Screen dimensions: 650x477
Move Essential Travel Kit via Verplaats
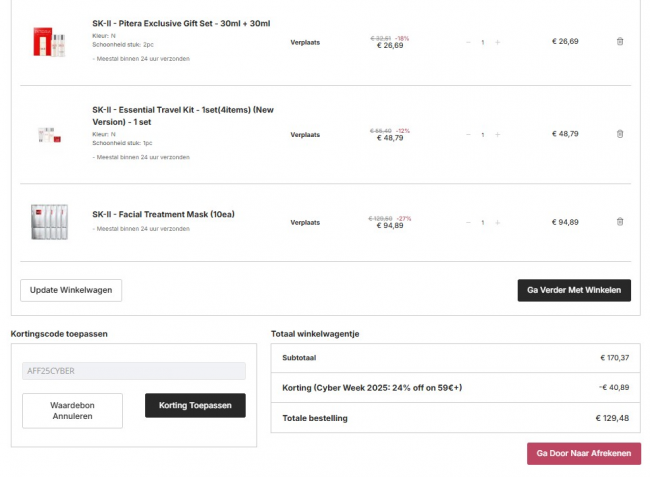click(x=306, y=134)
